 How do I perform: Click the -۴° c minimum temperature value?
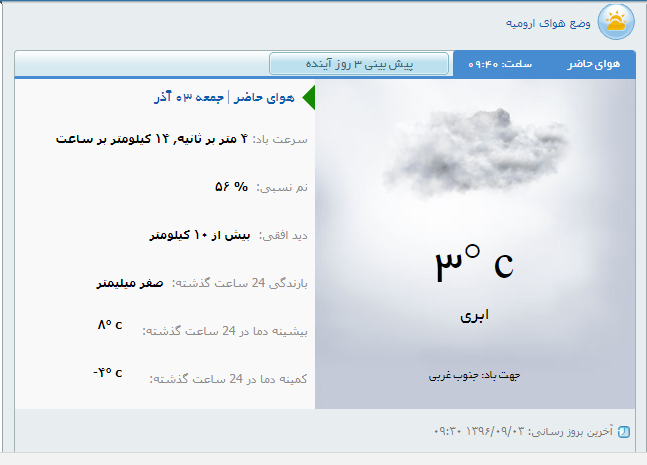108,373
